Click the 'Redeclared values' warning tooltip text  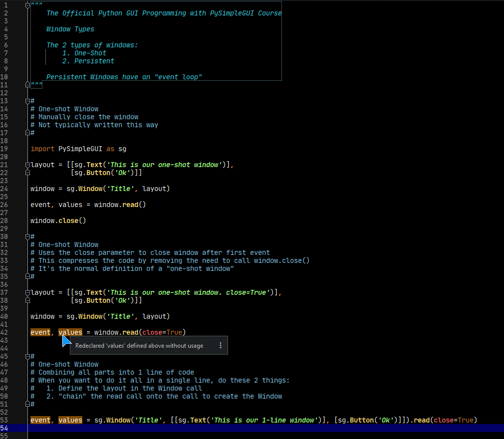140,345
